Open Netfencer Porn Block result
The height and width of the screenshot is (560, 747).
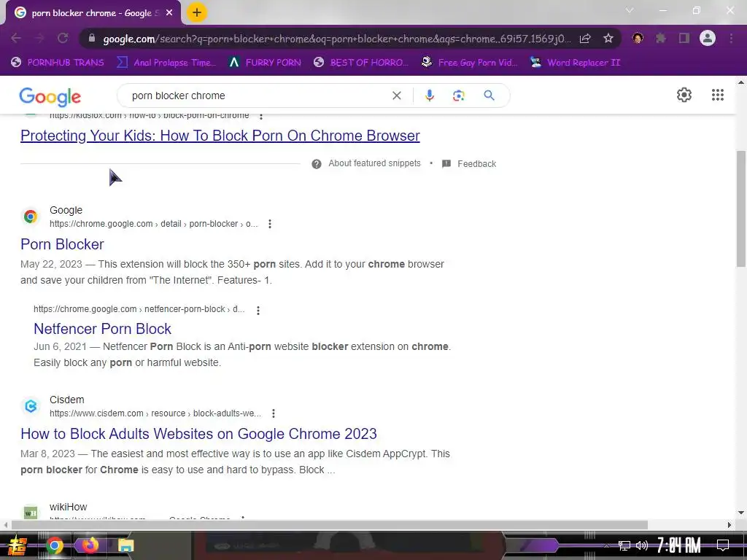pos(102,329)
